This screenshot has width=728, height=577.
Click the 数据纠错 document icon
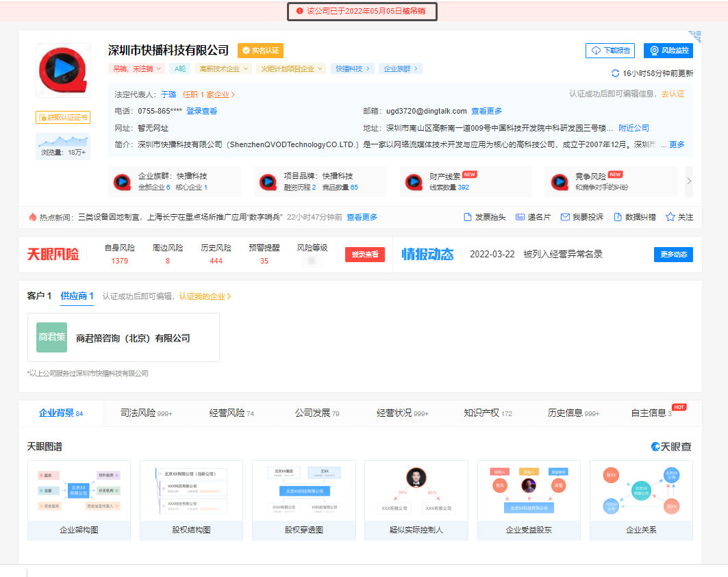[x=618, y=217]
